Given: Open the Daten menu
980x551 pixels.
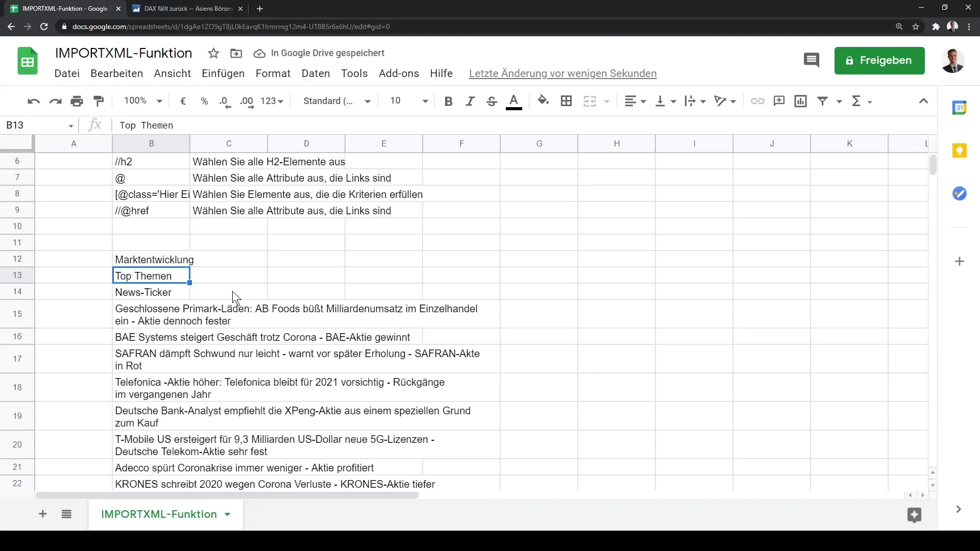Looking at the screenshot, I should 316,73.
